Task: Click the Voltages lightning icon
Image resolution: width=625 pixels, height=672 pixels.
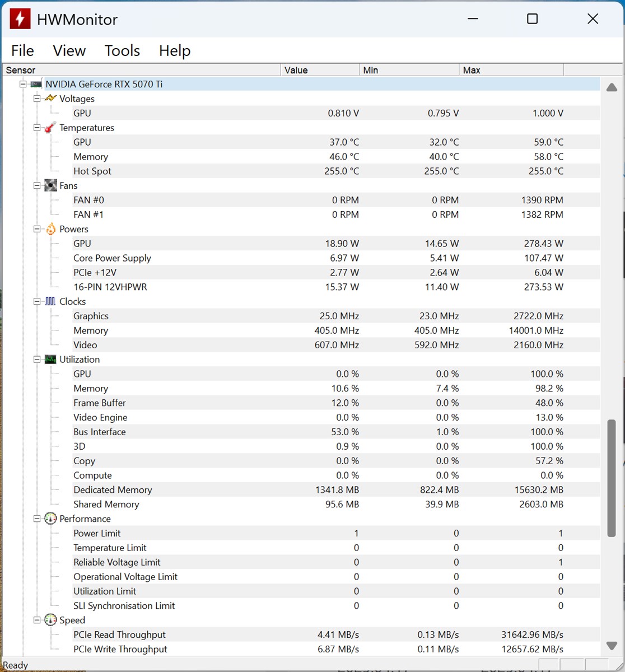Action: pos(50,99)
